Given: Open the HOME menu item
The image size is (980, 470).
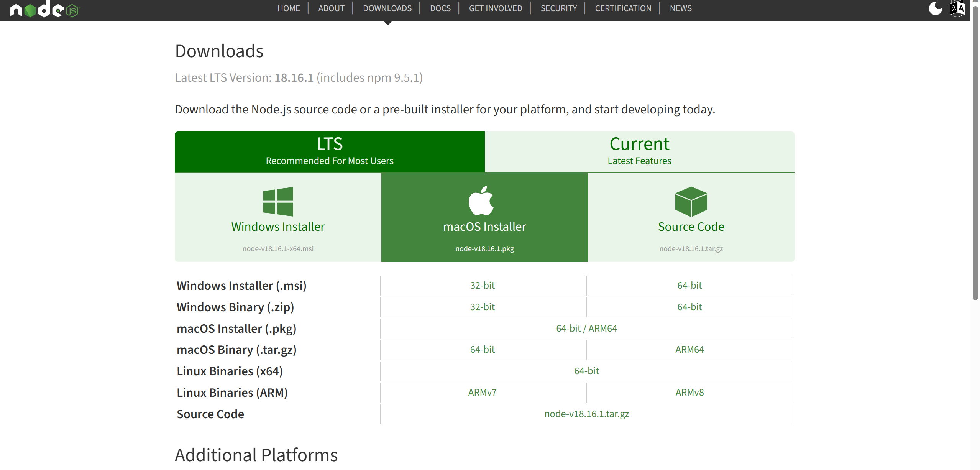Looking at the screenshot, I should click(289, 8).
